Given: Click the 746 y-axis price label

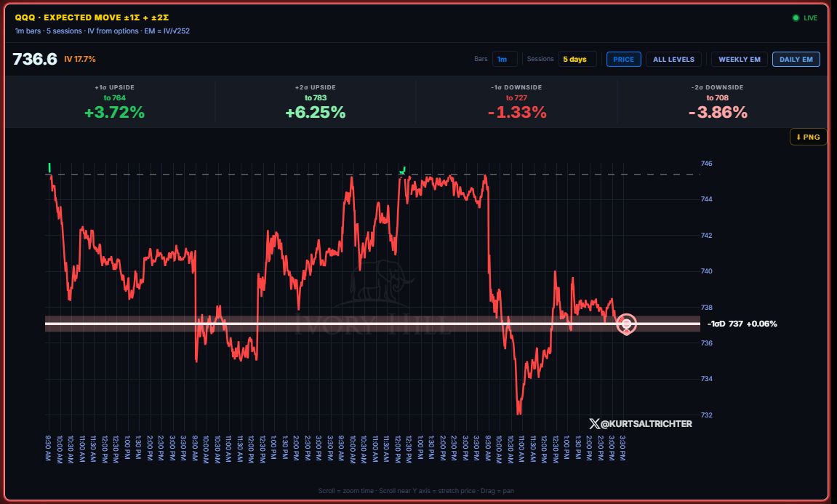Looking at the screenshot, I should click(x=706, y=164).
